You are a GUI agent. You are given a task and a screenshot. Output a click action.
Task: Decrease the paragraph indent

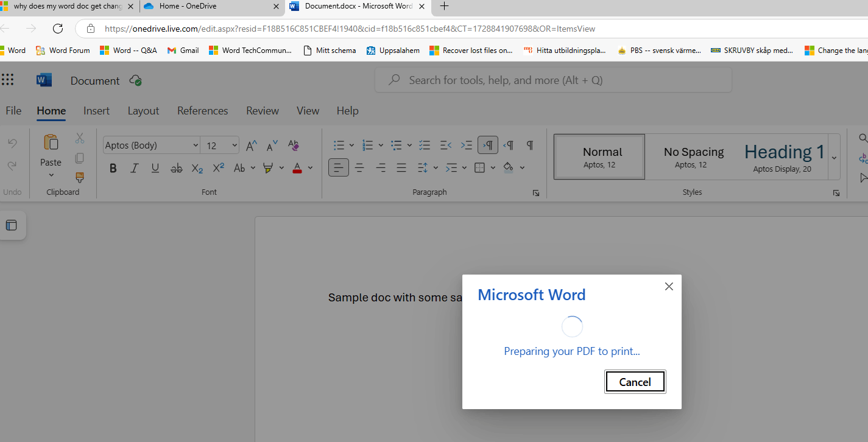point(446,146)
